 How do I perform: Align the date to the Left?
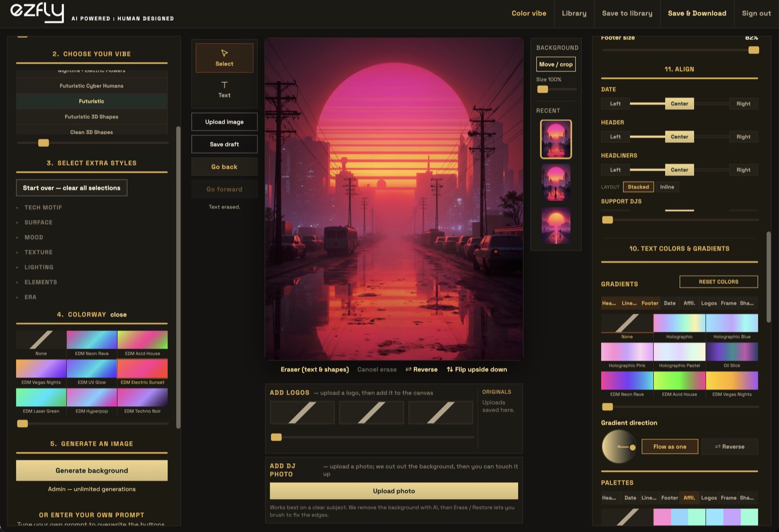pos(615,104)
